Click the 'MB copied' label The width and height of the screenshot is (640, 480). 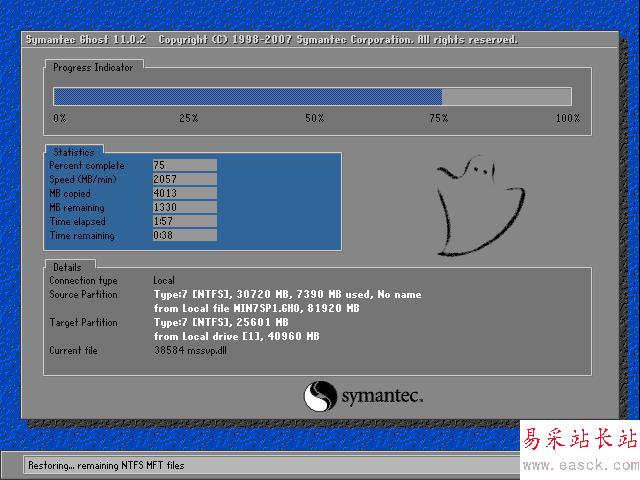(70, 193)
